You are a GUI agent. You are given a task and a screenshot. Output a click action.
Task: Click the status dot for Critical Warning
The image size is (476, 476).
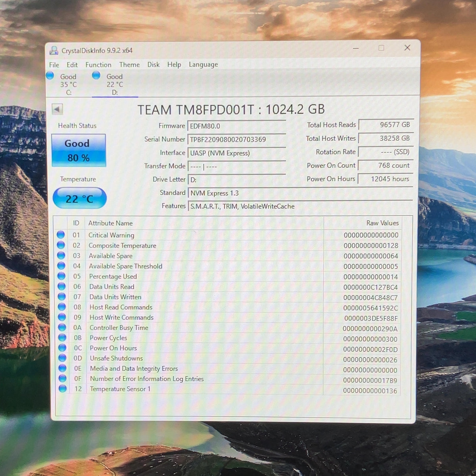(x=61, y=235)
